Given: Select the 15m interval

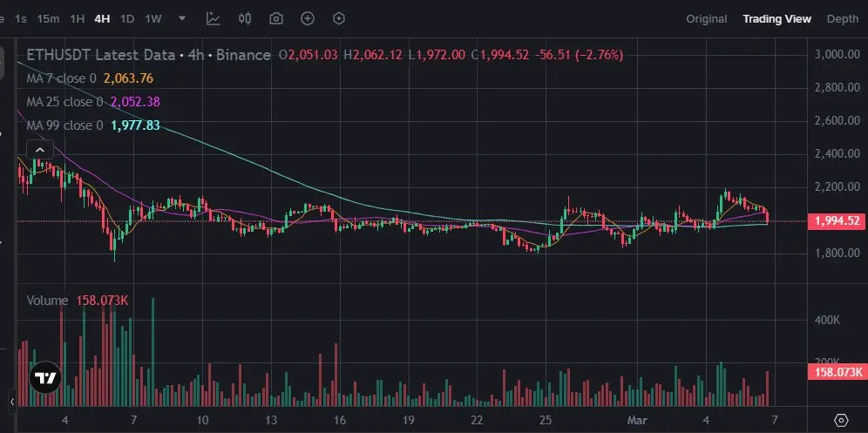Looking at the screenshot, I should pos(48,19).
